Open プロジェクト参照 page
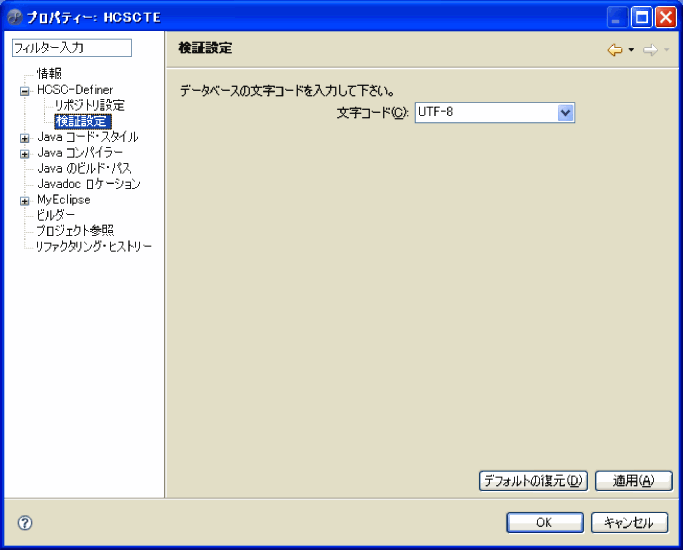Viewport: 683px width, 550px height. [x=75, y=231]
